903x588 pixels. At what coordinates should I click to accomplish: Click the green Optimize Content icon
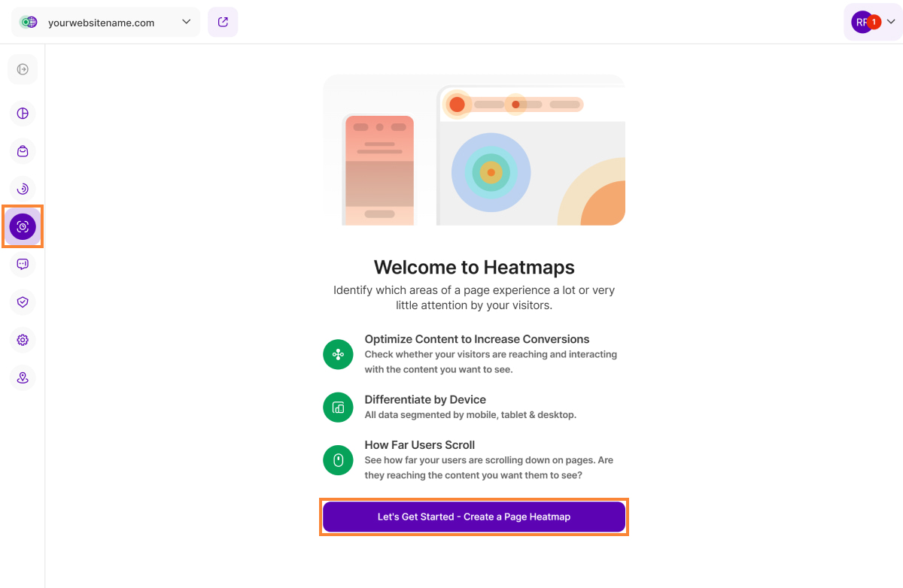click(x=338, y=354)
